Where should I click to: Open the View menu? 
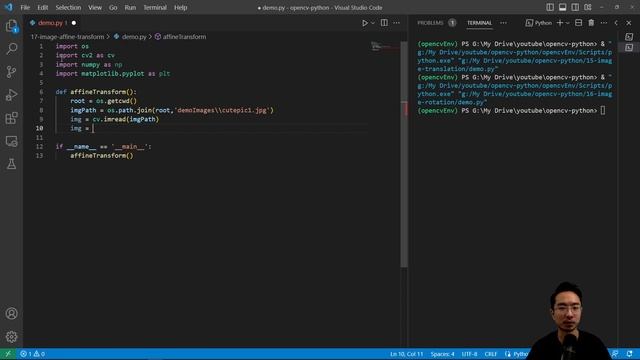(x=95, y=7)
